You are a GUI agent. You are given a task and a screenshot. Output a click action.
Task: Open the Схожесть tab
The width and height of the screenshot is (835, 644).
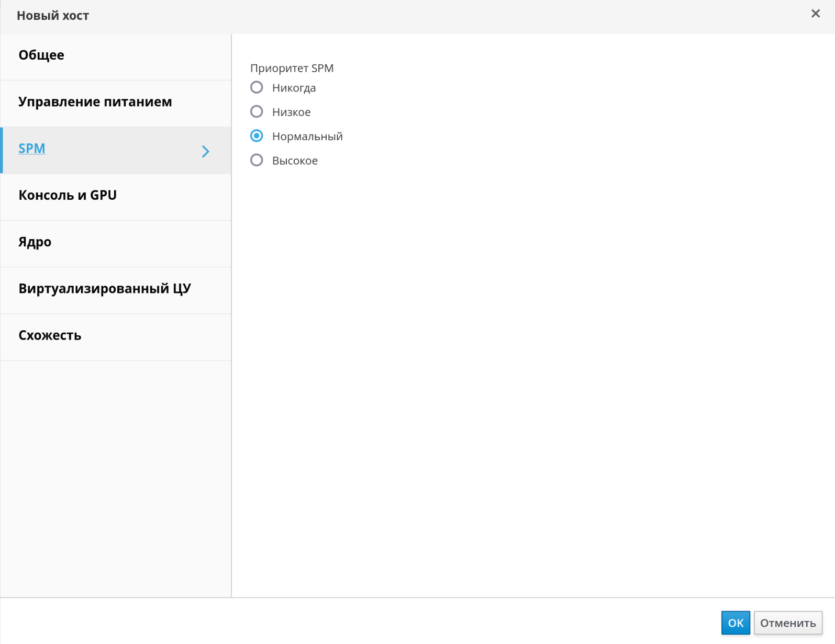(x=50, y=335)
